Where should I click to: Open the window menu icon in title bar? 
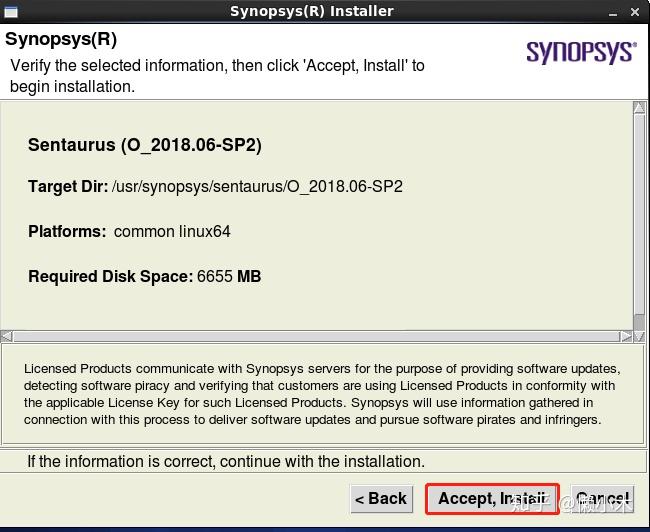(8, 11)
